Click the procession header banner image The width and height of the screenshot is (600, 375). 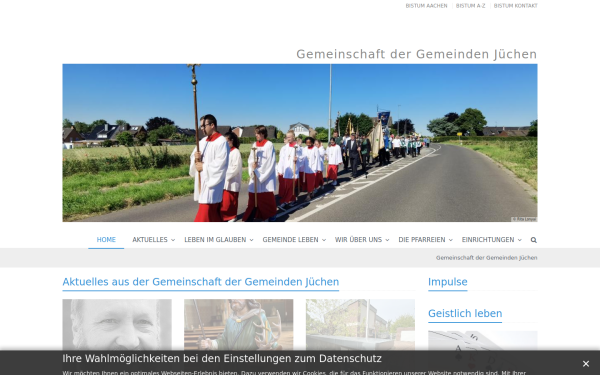tap(300, 143)
